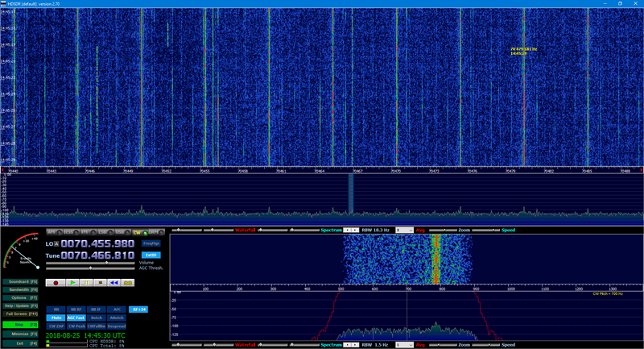Click the Tune frequency display 0070.466.810
This screenshot has width=644, height=349.
(x=97, y=256)
